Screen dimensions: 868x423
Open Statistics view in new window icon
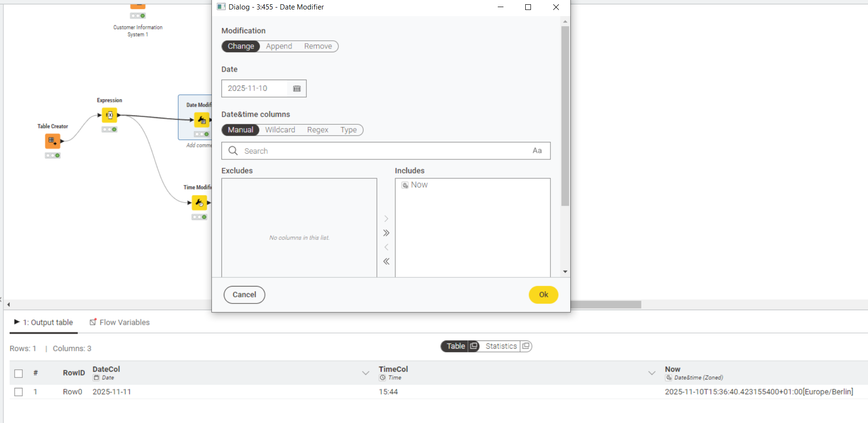coord(525,346)
